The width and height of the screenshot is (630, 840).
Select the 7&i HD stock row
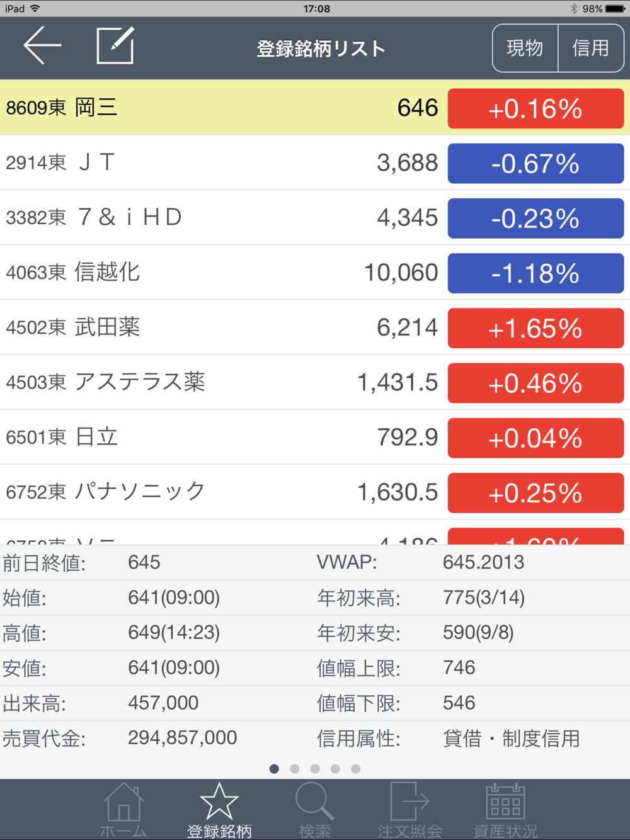(x=315, y=217)
